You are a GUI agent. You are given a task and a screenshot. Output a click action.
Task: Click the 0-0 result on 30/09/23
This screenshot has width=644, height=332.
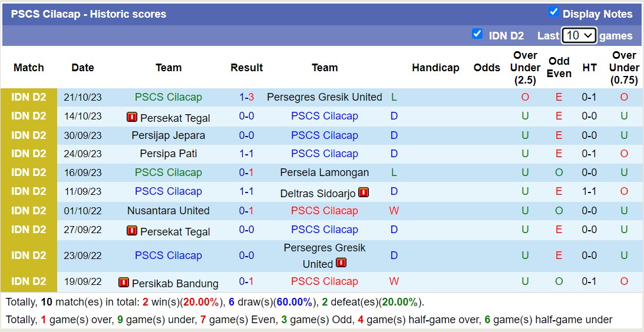click(246, 135)
